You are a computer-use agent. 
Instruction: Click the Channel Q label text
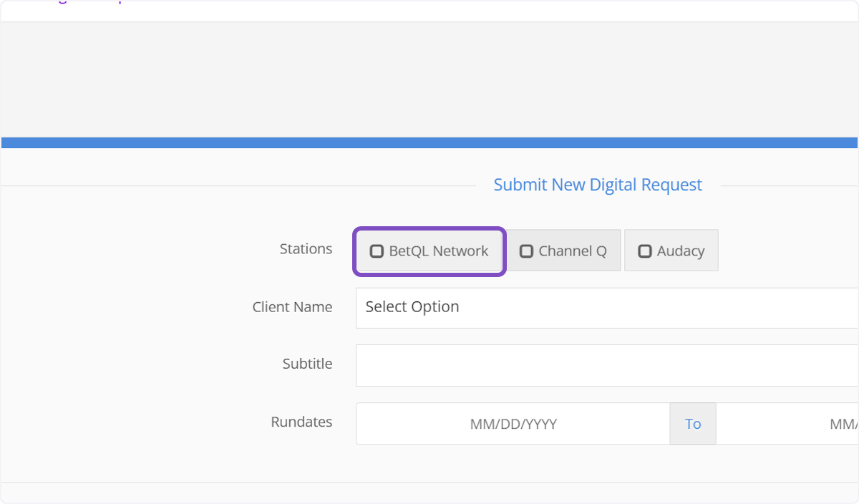click(572, 251)
